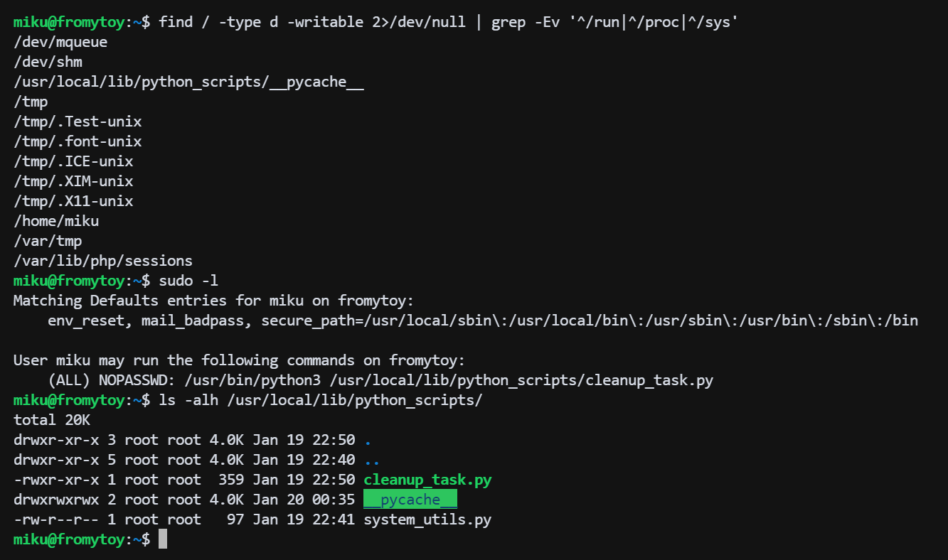Click the /home/miku output line
This screenshot has width=948, height=560.
pyautogui.click(x=56, y=221)
